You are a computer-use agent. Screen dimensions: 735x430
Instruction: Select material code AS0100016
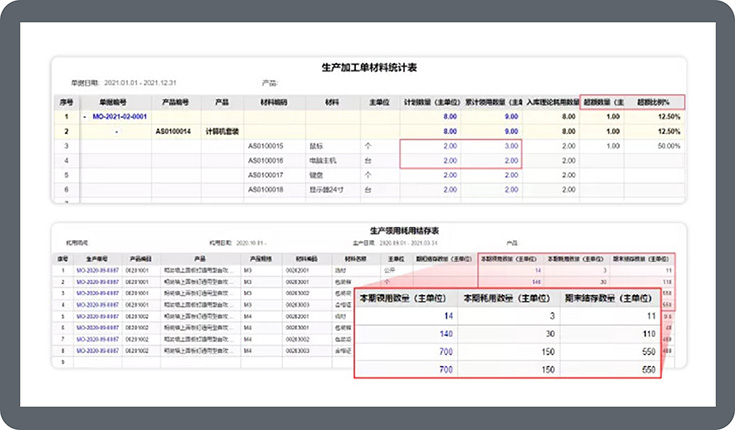(x=265, y=161)
